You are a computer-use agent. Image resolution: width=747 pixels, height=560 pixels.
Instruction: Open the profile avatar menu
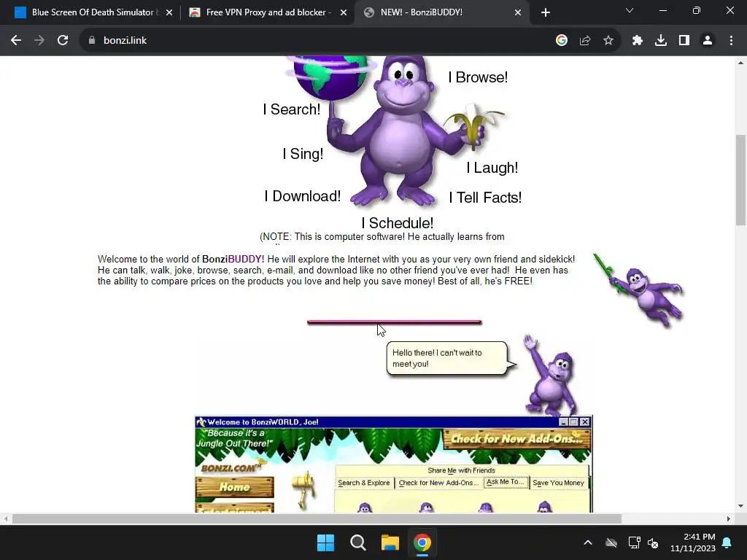708,41
